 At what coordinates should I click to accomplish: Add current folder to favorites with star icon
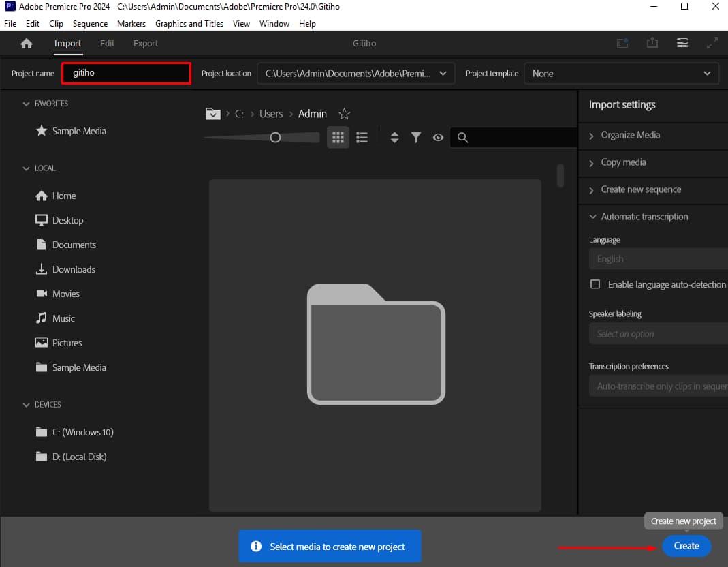click(x=344, y=114)
